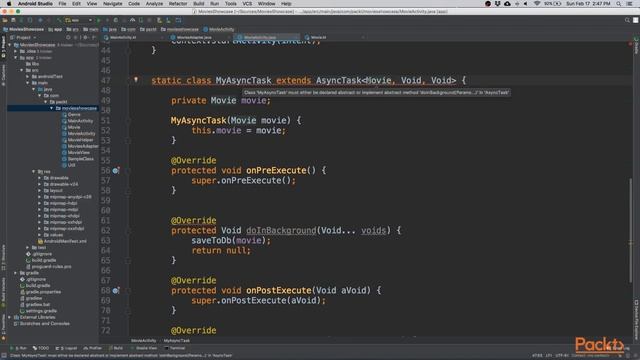
Task: Click the Project view settings gear icon
Action: [85, 37]
